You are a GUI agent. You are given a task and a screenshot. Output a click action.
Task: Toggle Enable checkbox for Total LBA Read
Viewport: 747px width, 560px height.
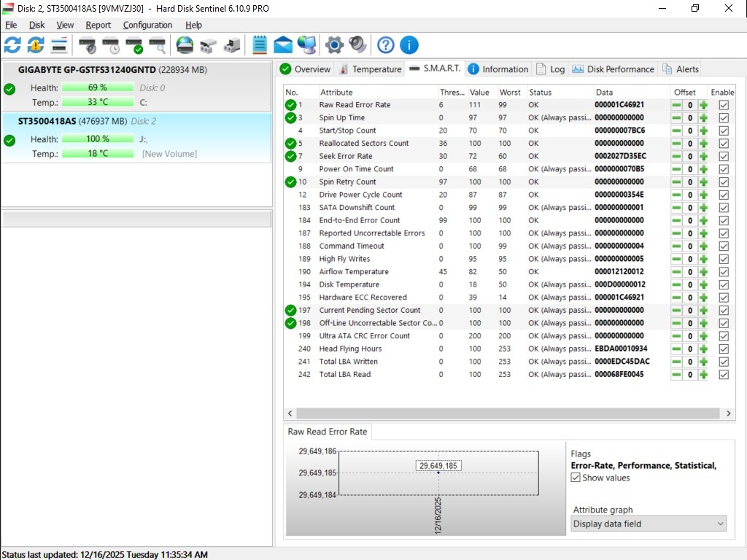(x=724, y=375)
